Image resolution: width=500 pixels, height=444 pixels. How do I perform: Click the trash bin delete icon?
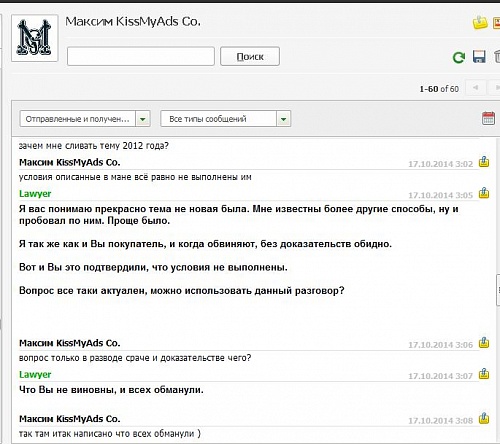497,56
